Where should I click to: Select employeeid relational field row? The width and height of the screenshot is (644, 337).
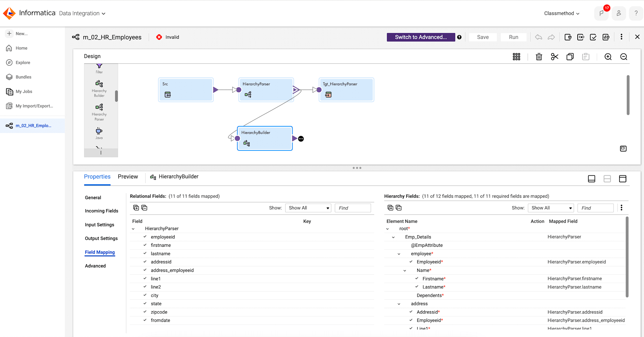pyautogui.click(x=252, y=237)
